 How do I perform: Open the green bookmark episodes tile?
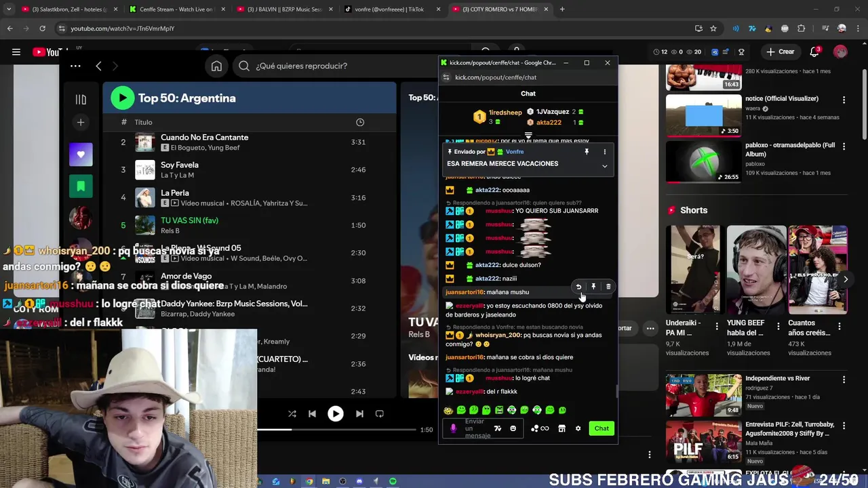tap(81, 186)
